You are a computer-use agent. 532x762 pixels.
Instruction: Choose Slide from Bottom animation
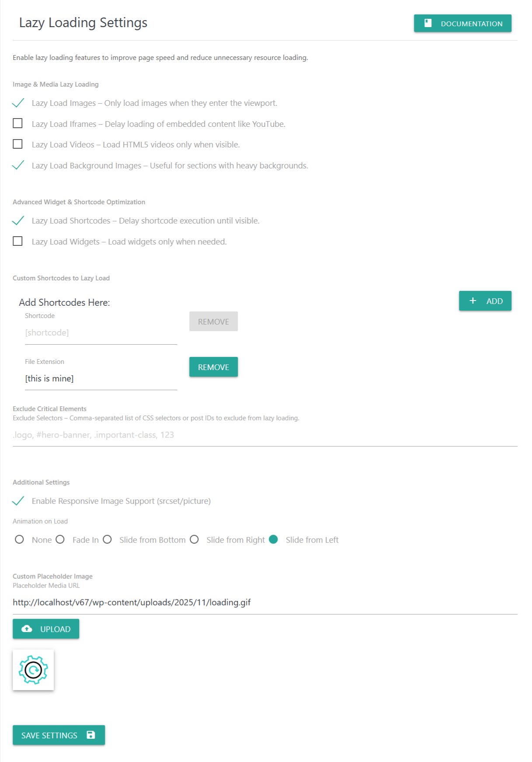click(108, 540)
